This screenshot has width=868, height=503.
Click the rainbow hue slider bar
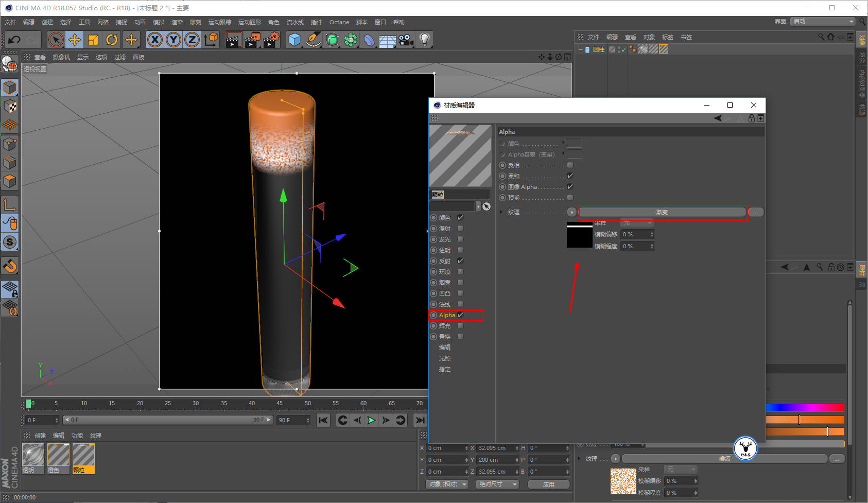tap(805, 408)
